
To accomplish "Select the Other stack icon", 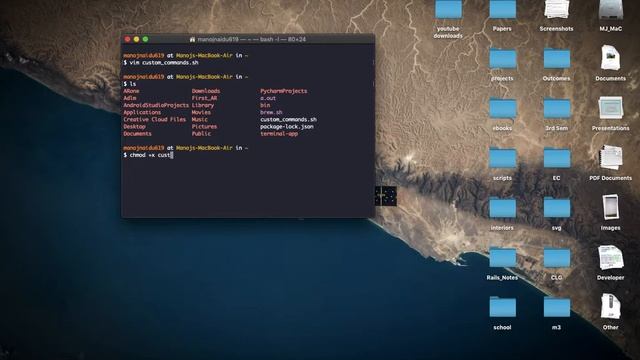I will (611, 307).
